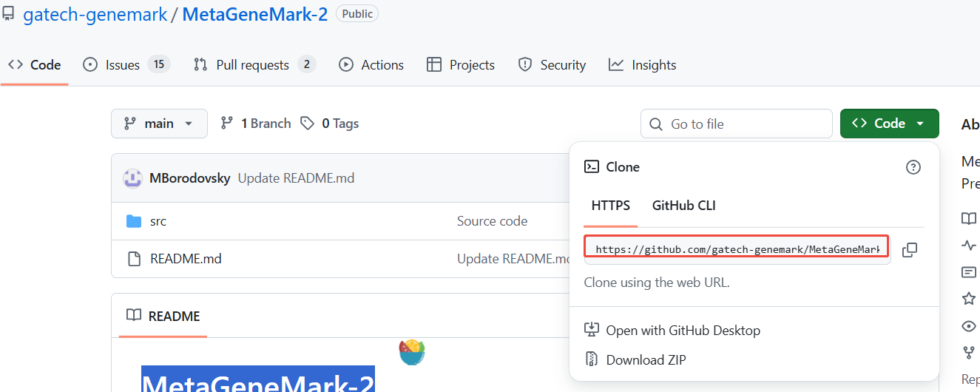Click the clone URL text field

[x=737, y=249]
